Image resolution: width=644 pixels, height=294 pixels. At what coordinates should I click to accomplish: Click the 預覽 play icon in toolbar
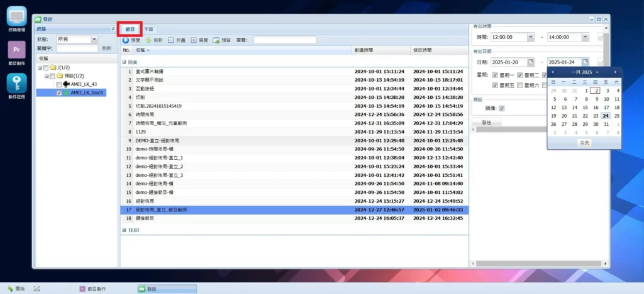coord(126,40)
